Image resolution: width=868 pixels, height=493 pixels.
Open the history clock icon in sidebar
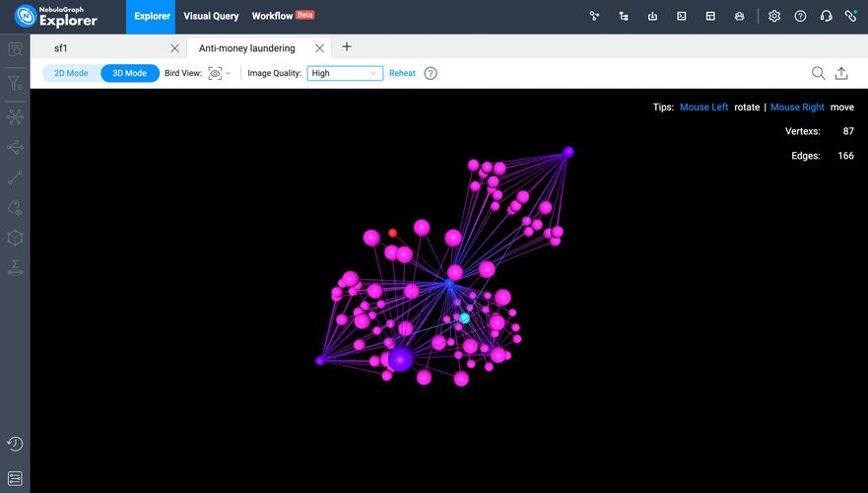tap(15, 444)
